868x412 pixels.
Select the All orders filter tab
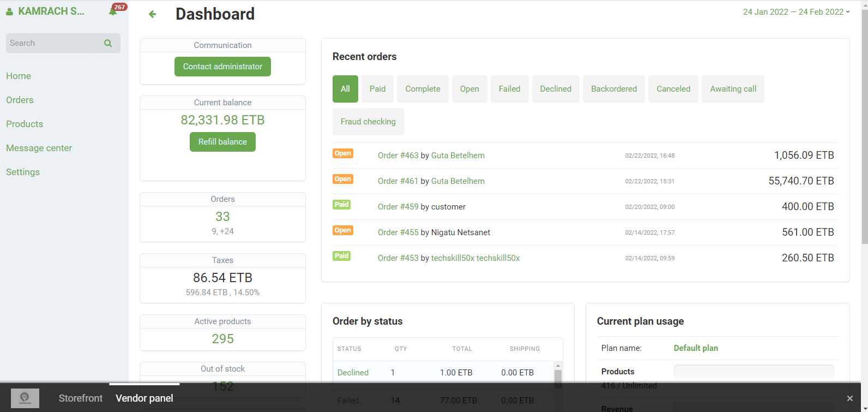(345, 89)
